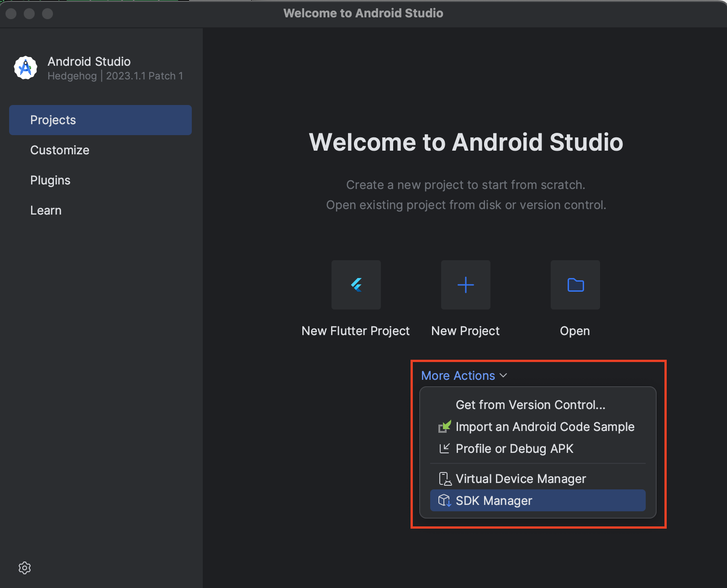
Task: Click the Hedgehog 2023.1.1 Patch 1 version text
Action: (116, 76)
